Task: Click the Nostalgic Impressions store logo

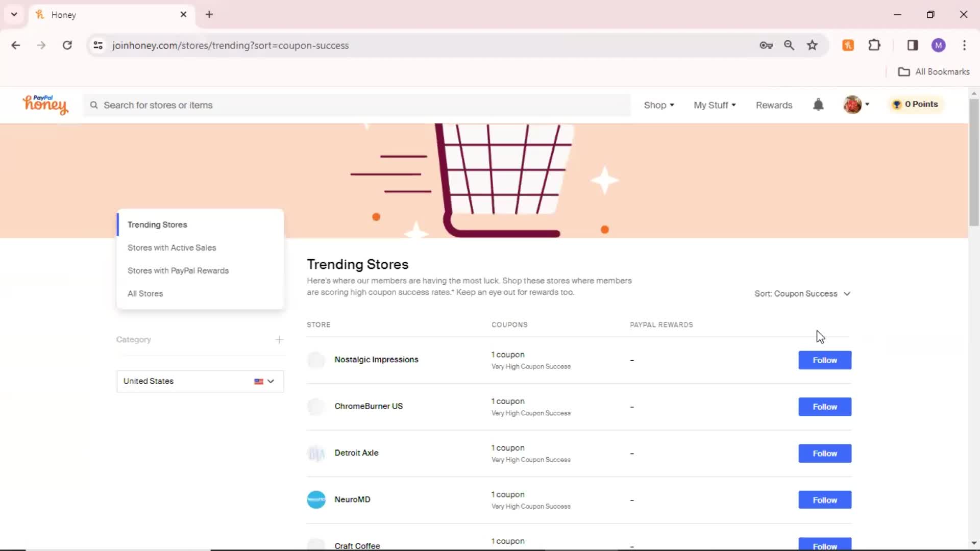Action: click(316, 360)
